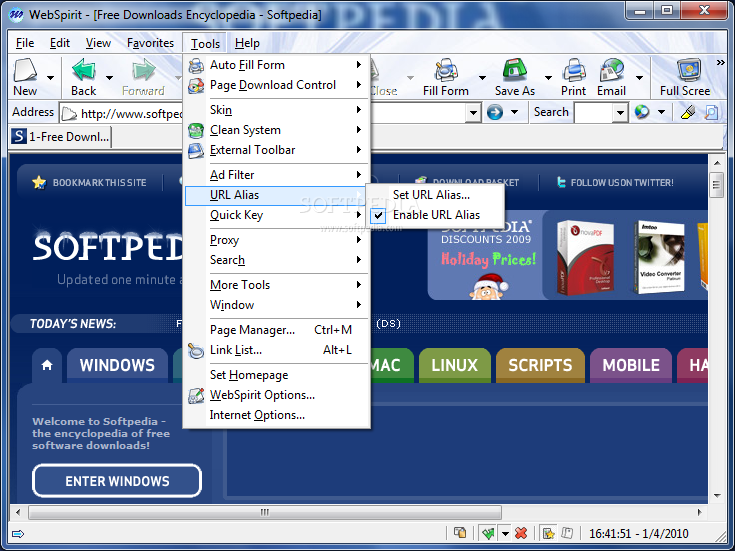Open the New button dropdown arrow
This screenshot has height=551, width=735.
click(x=50, y=77)
